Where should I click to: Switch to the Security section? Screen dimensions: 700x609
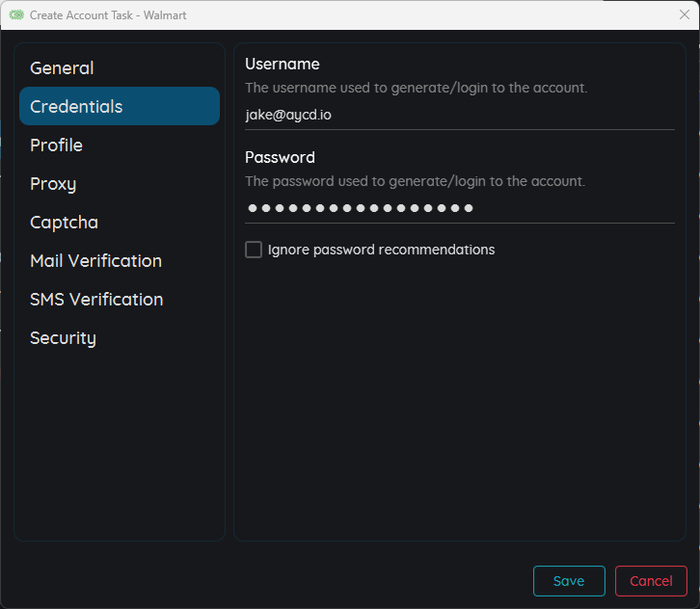click(x=63, y=338)
